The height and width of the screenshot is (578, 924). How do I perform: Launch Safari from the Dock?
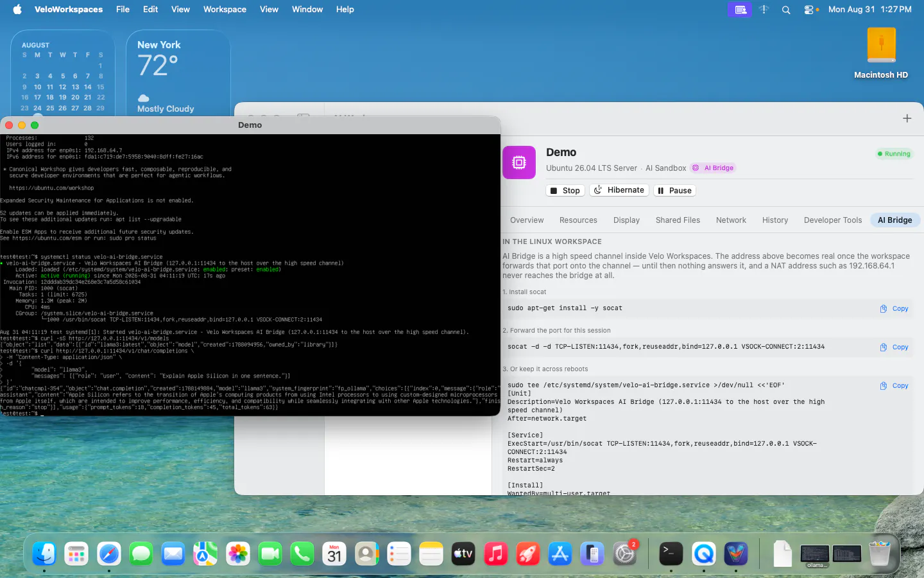pos(108,554)
